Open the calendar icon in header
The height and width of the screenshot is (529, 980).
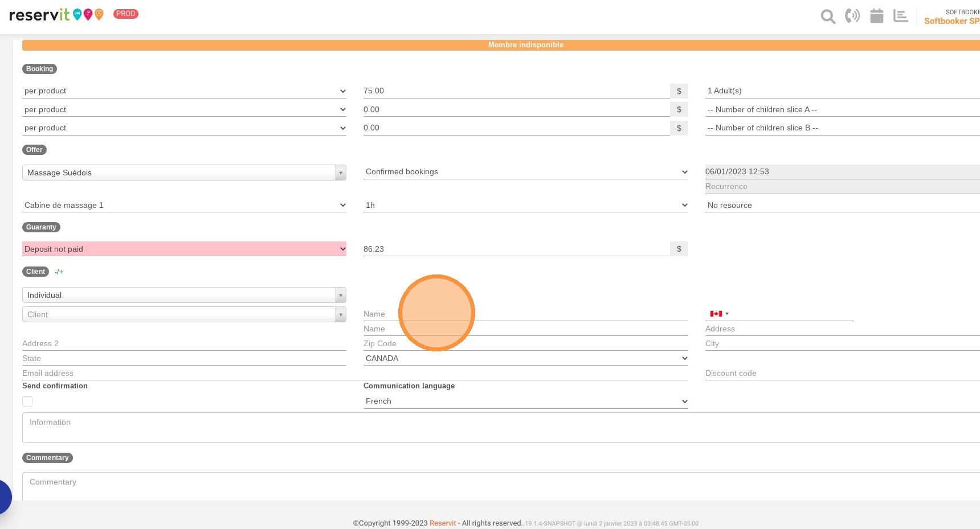tap(877, 16)
